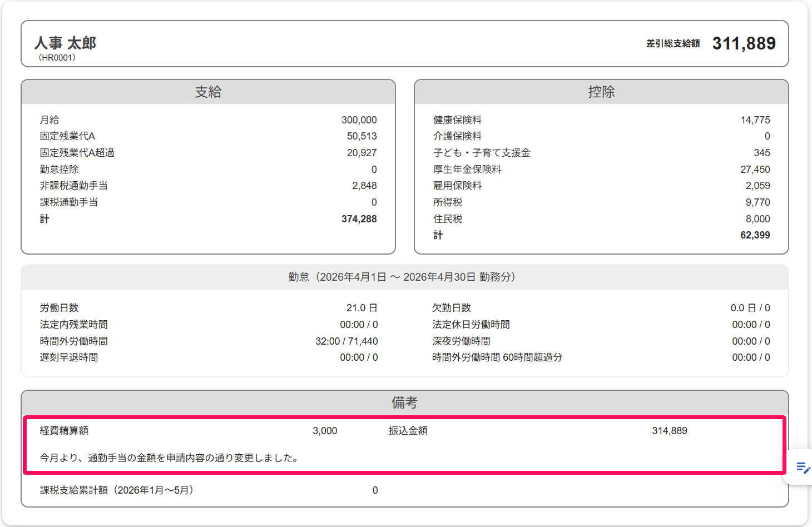Click the 欠勤日数 label
Image resolution: width=812 pixels, height=527 pixels.
(x=452, y=307)
